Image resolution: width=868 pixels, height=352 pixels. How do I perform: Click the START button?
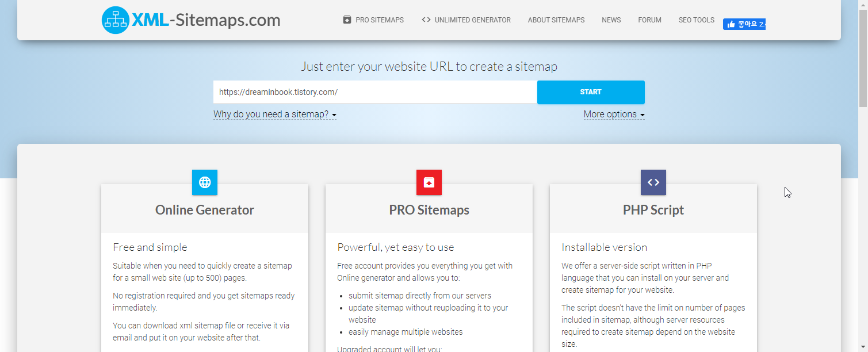(591, 92)
